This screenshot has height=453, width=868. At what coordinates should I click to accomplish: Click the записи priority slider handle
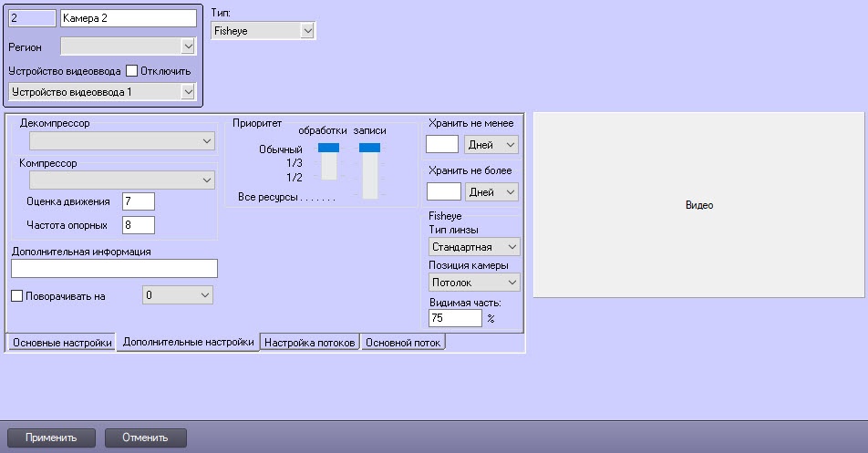click(x=369, y=148)
